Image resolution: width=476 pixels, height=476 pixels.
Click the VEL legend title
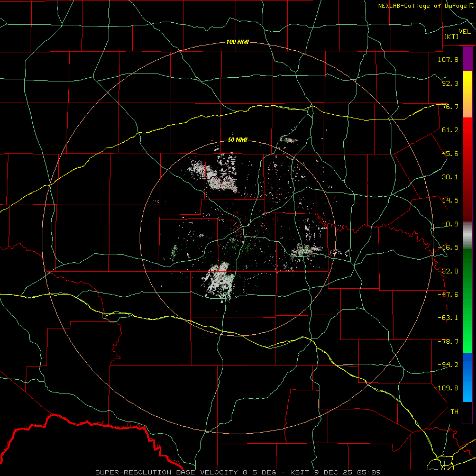[x=464, y=31]
